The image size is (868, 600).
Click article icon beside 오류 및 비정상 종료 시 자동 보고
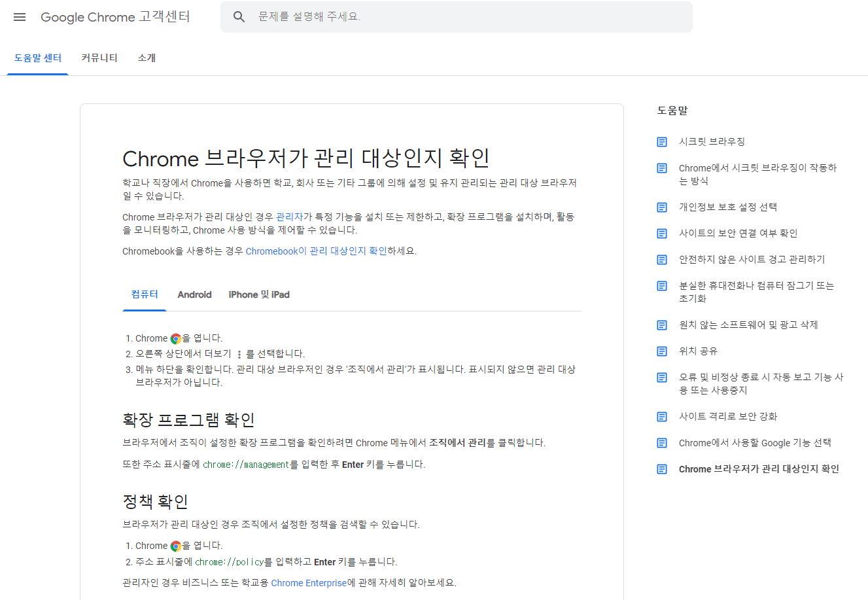coord(662,378)
